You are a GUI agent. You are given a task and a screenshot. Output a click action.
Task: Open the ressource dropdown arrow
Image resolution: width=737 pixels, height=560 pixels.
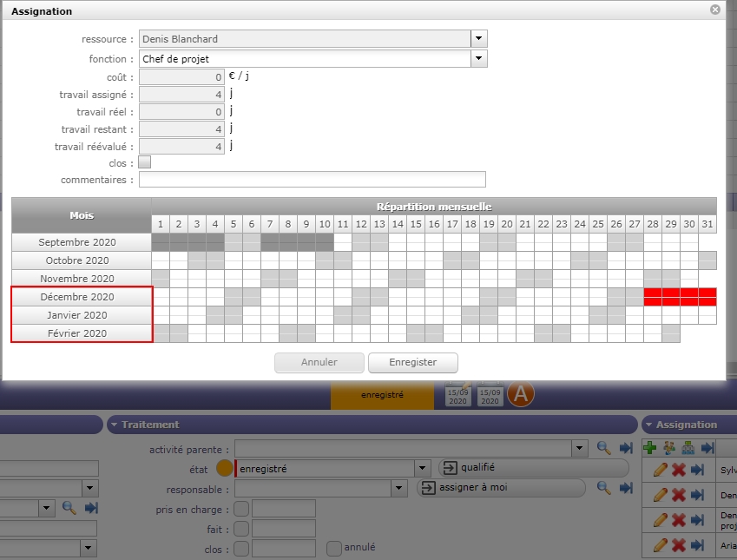[478, 38]
